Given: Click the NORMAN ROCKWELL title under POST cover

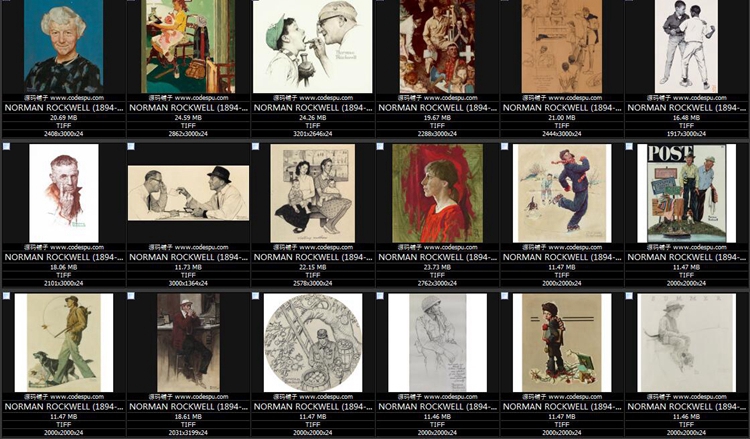Looking at the screenshot, I should (x=686, y=257).
